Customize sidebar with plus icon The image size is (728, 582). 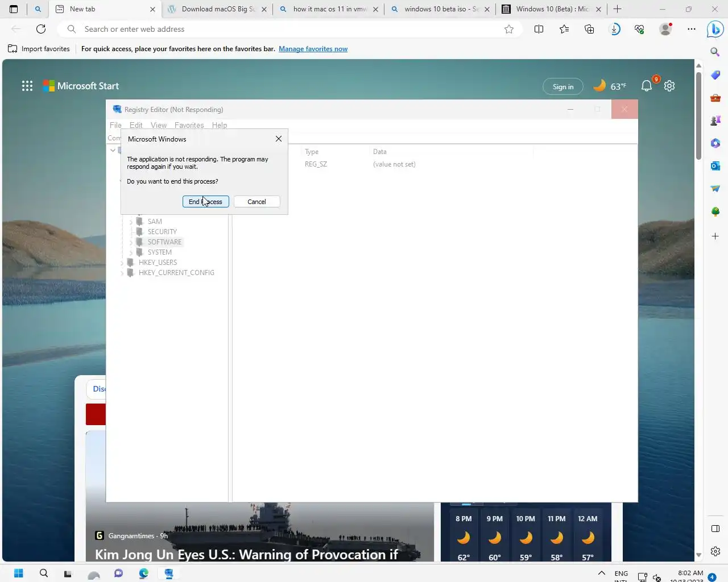[715, 236]
